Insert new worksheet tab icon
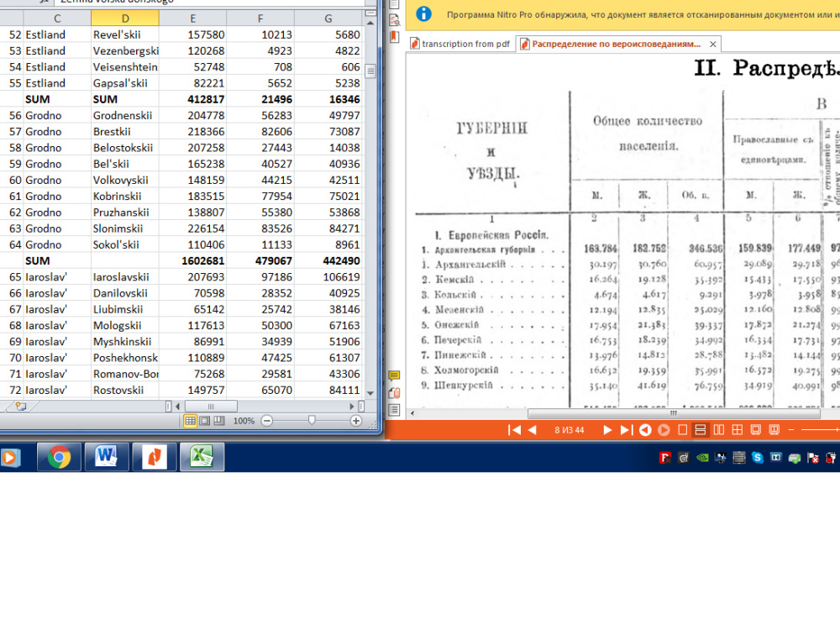This screenshot has height=630, width=840. pyautogui.click(x=21, y=407)
